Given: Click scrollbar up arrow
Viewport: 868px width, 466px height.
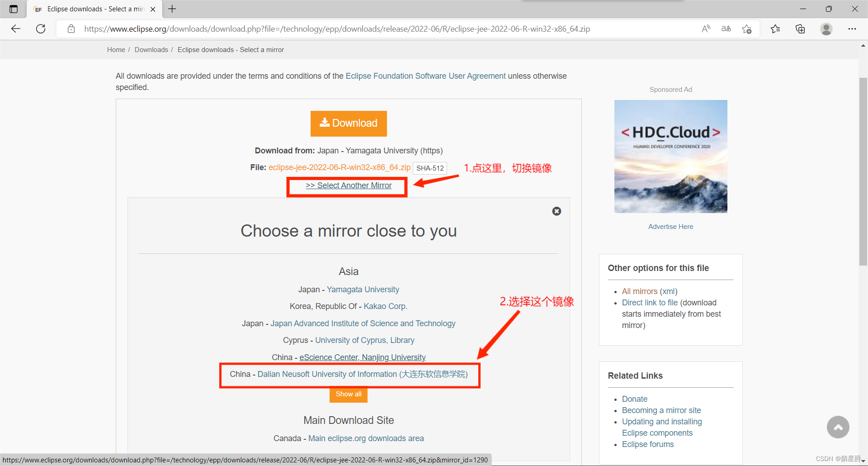Looking at the screenshot, I should point(863,46).
